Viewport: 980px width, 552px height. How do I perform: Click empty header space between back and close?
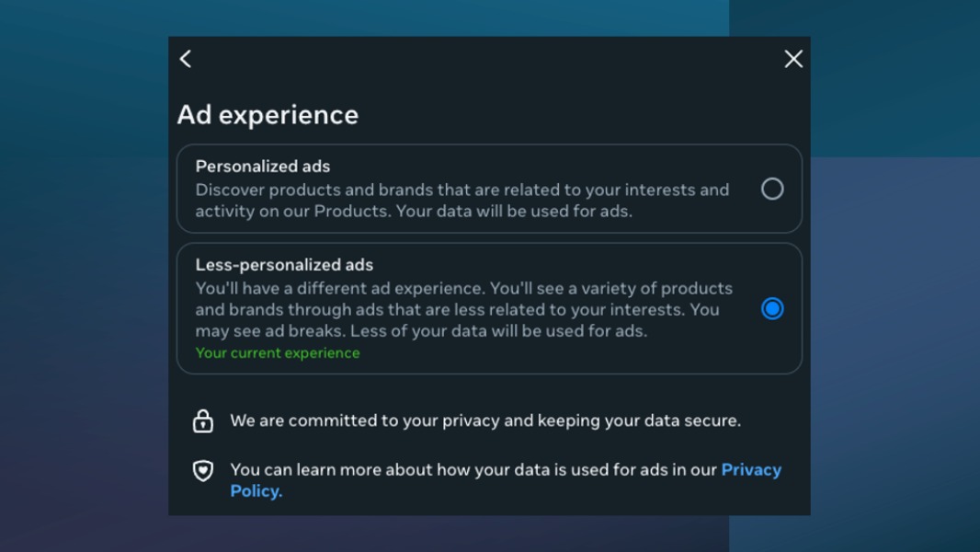click(487, 59)
